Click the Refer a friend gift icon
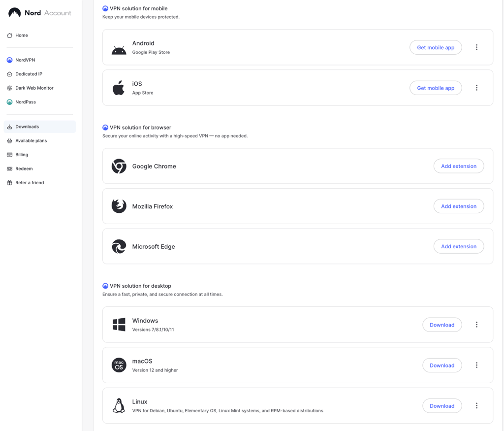Screen dimensions: 504x431 (10, 183)
